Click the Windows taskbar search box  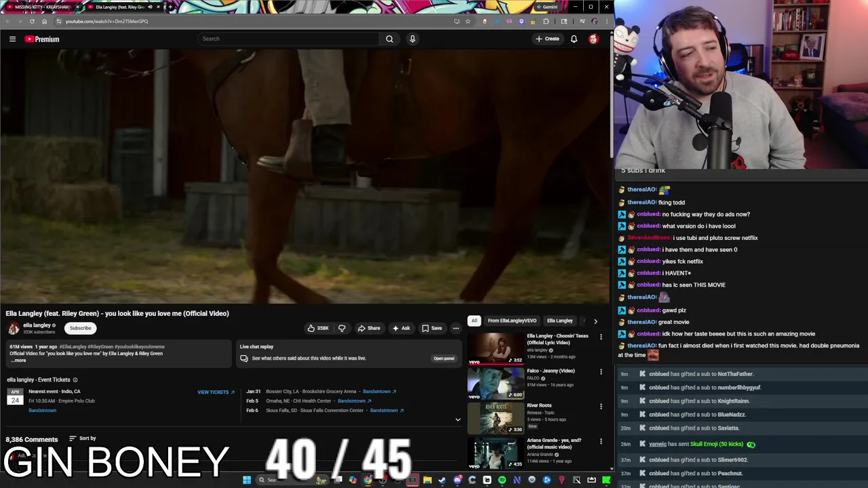[292, 480]
